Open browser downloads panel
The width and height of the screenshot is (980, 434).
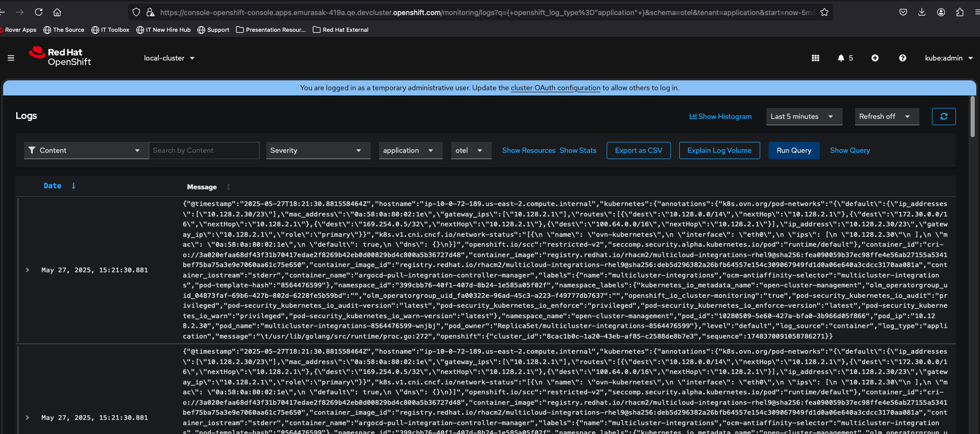(x=922, y=12)
